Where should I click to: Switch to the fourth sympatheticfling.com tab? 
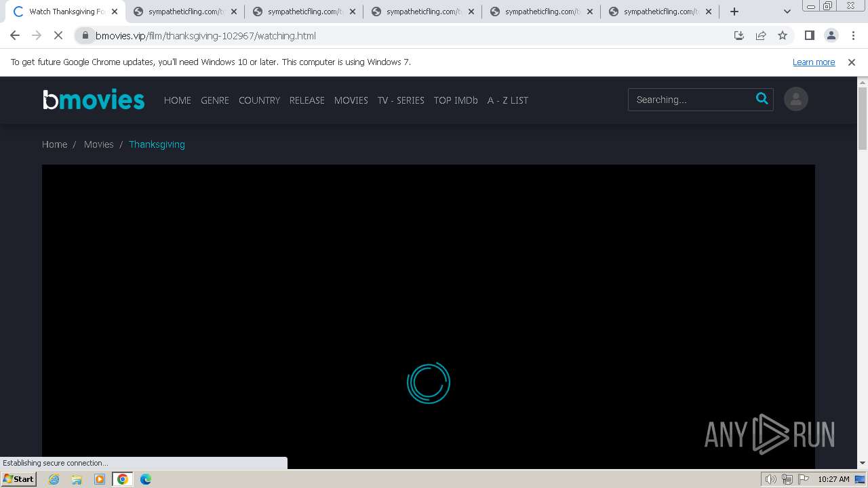[541, 12]
